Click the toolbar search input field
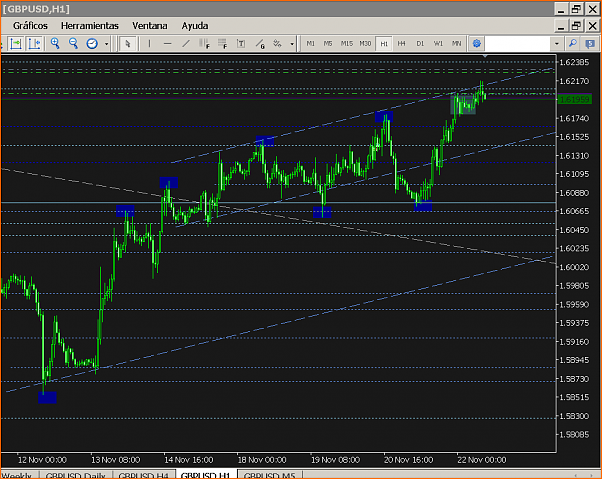This screenshot has height=479, width=602. [518, 44]
